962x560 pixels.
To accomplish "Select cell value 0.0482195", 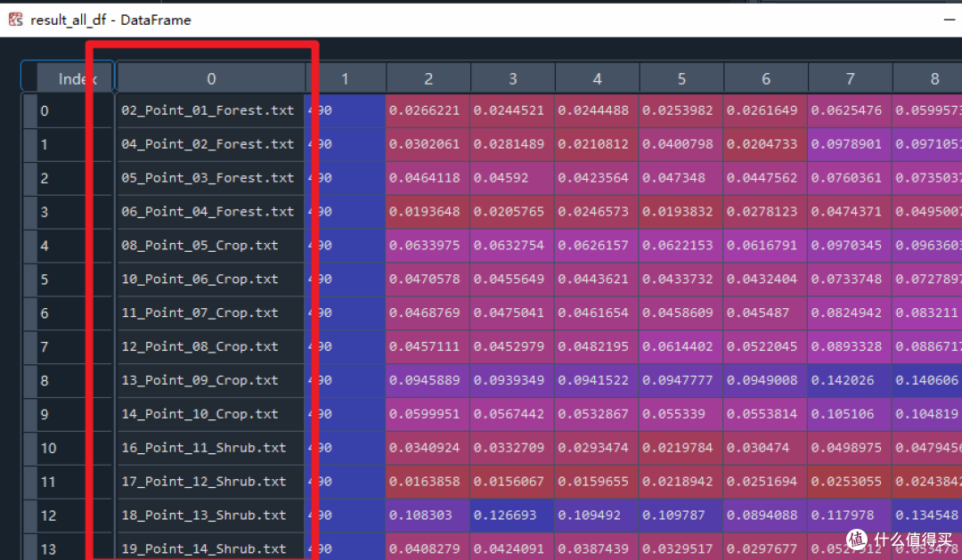I will 597,347.
